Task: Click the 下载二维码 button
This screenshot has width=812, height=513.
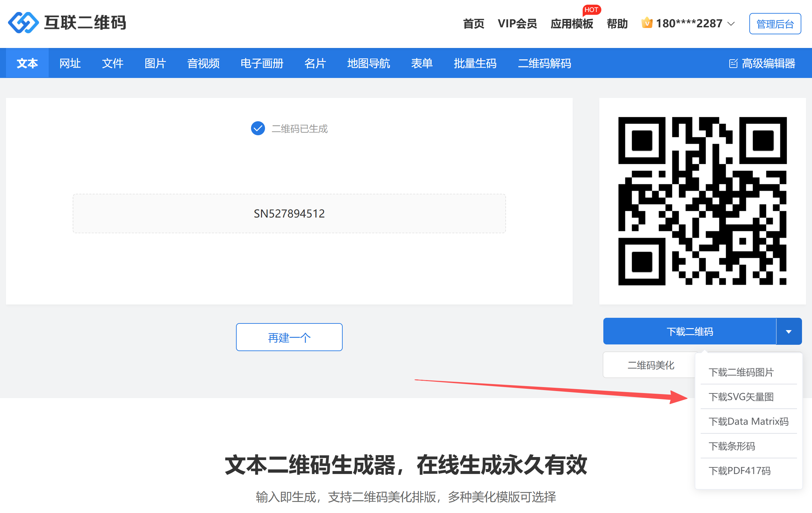Action: (x=690, y=331)
